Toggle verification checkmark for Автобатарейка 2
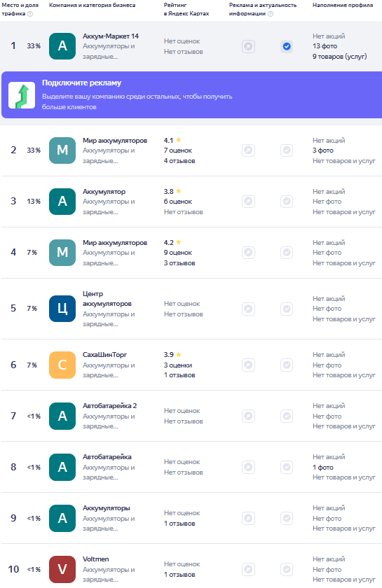The image size is (382, 588). tap(287, 416)
